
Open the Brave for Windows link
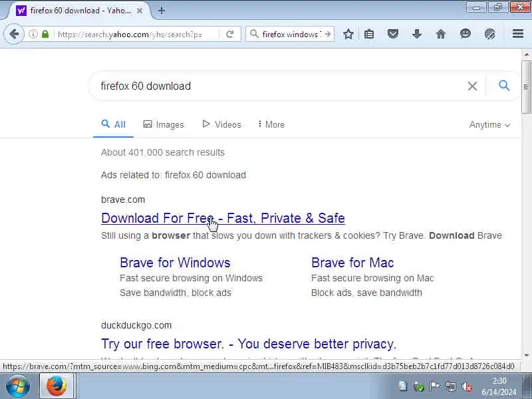(175, 263)
